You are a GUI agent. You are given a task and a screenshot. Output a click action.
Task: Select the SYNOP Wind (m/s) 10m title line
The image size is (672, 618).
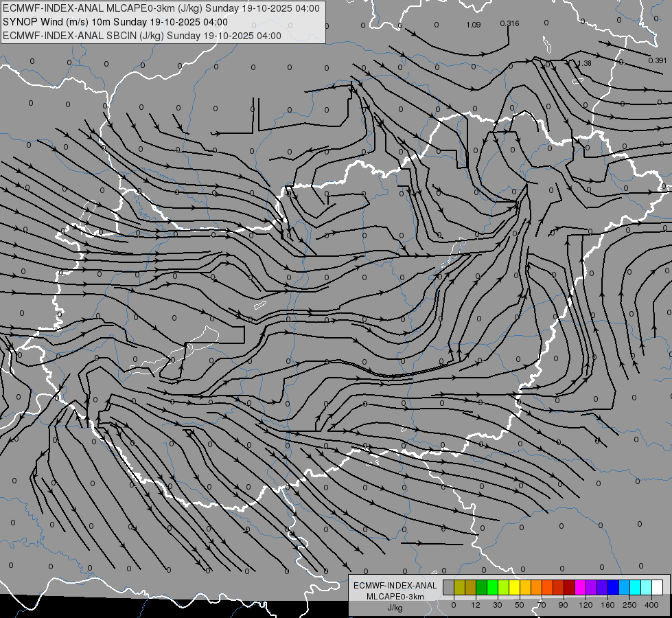pos(115,22)
